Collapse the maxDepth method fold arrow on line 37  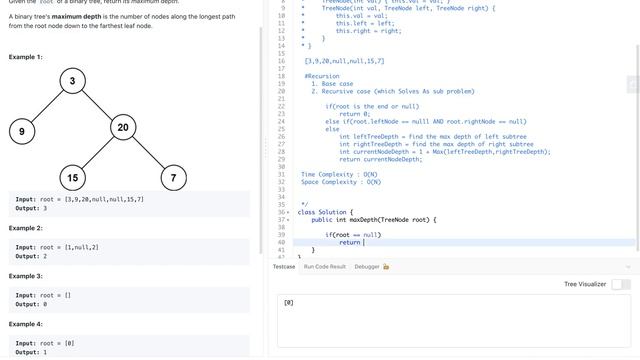pos(288,220)
